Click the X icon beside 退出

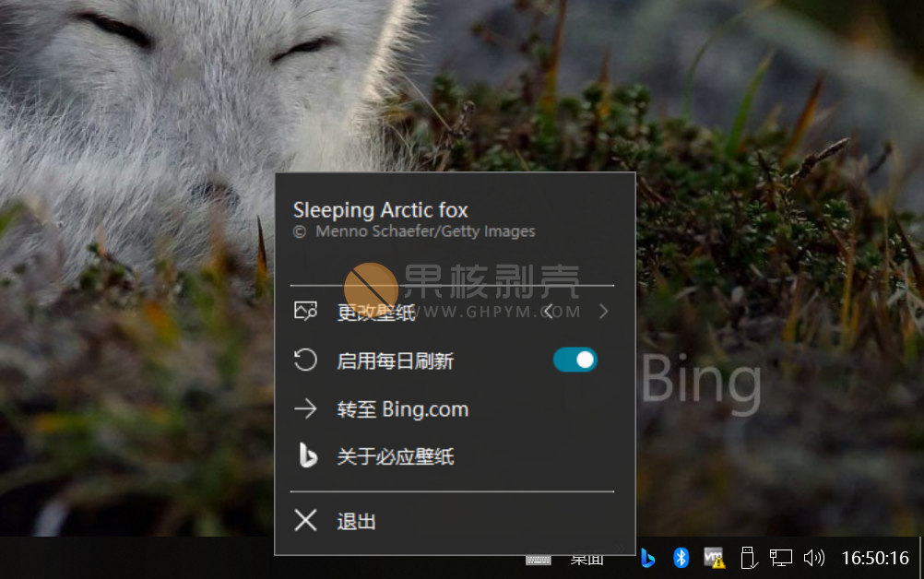pos(305,521)
